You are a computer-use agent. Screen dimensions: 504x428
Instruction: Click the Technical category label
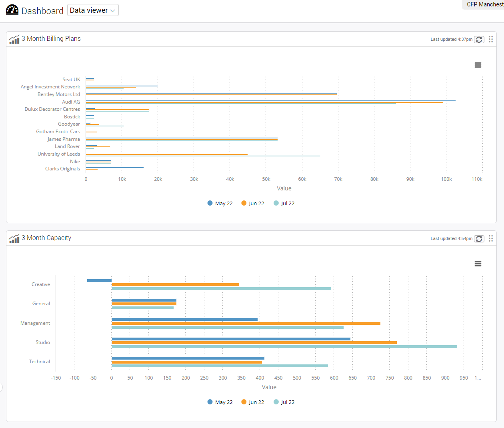40,362
